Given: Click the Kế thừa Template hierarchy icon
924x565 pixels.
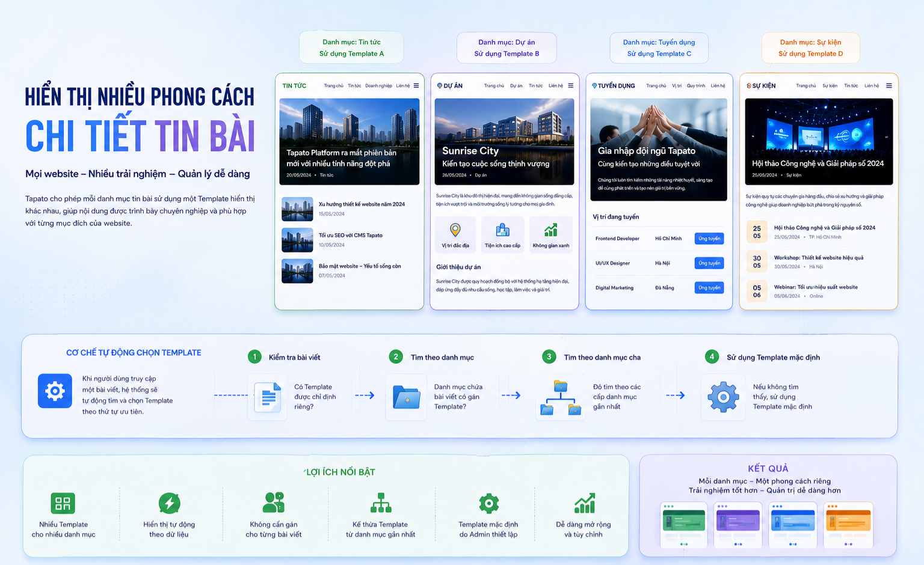Looking at the screenshot, I should tap(381, 502).
